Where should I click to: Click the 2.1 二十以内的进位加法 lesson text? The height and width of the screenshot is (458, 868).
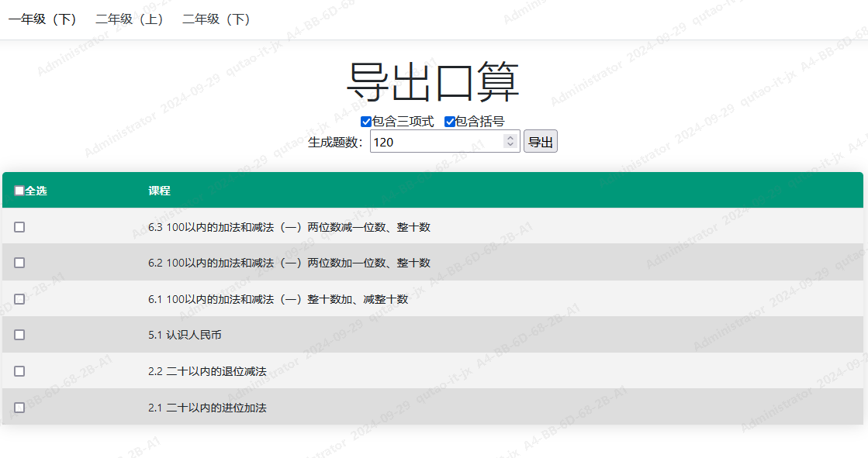tap(207, 408)
